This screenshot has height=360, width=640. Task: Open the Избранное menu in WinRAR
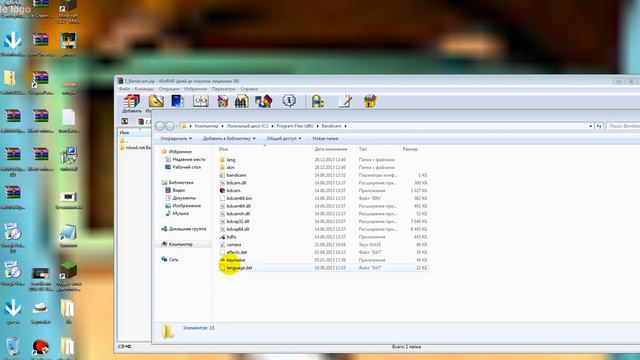coord(196,89)
